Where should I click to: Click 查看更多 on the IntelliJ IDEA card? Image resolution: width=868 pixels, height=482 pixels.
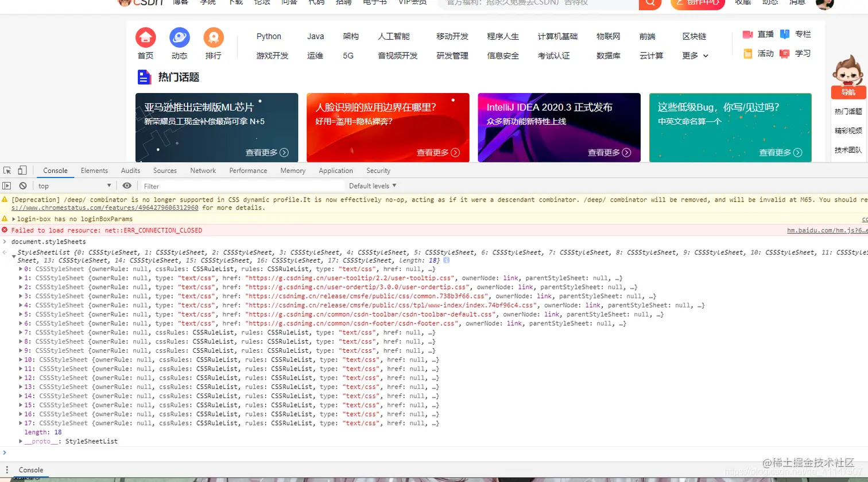click(x=609, y=152)
